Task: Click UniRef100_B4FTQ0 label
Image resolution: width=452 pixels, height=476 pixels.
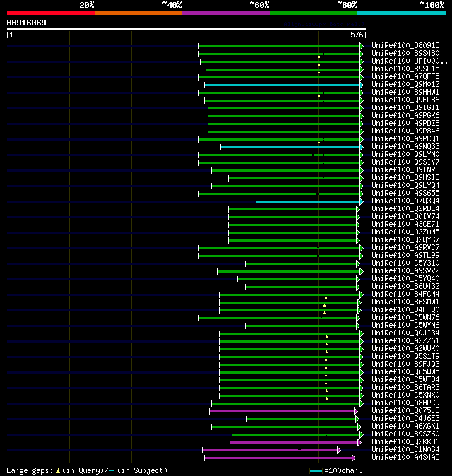Action: click(x=405, y=309)
